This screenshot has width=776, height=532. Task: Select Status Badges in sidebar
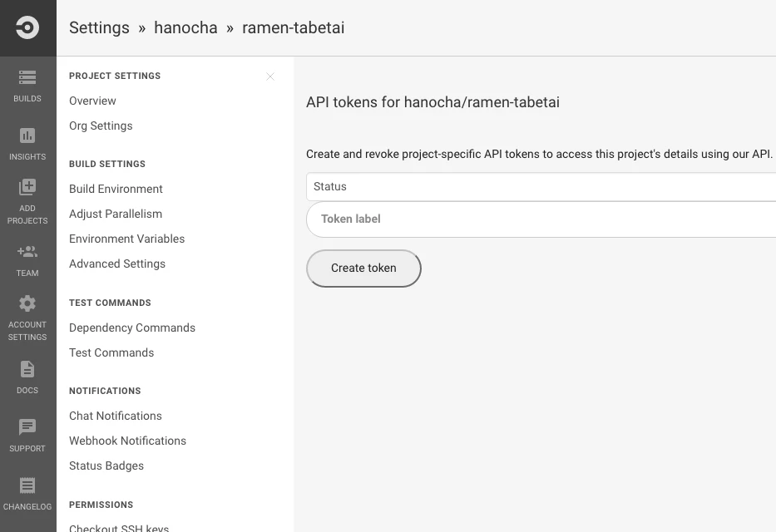click(x=106, y=465)
